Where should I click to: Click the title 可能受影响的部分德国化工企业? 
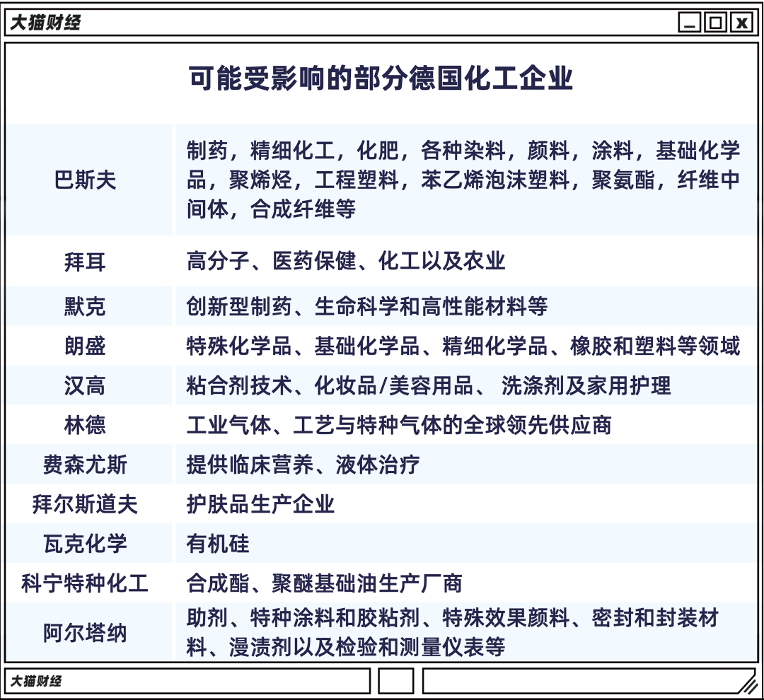(381, 78)
